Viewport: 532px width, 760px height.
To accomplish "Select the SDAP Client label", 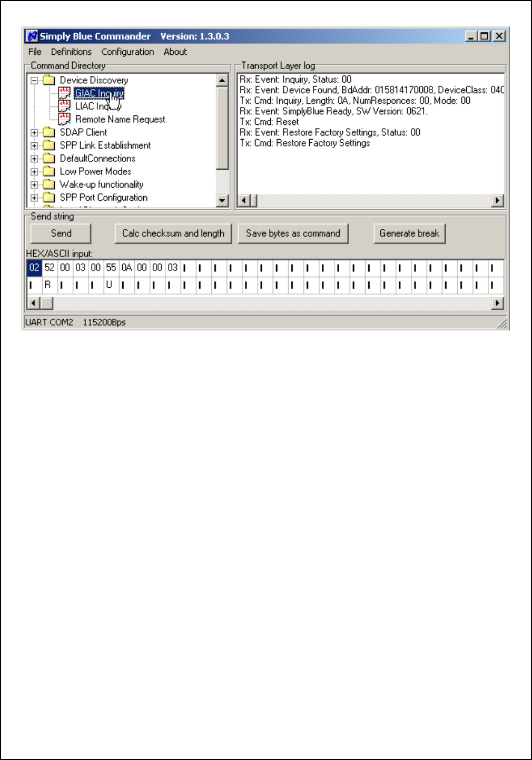I will coord(83,132).
